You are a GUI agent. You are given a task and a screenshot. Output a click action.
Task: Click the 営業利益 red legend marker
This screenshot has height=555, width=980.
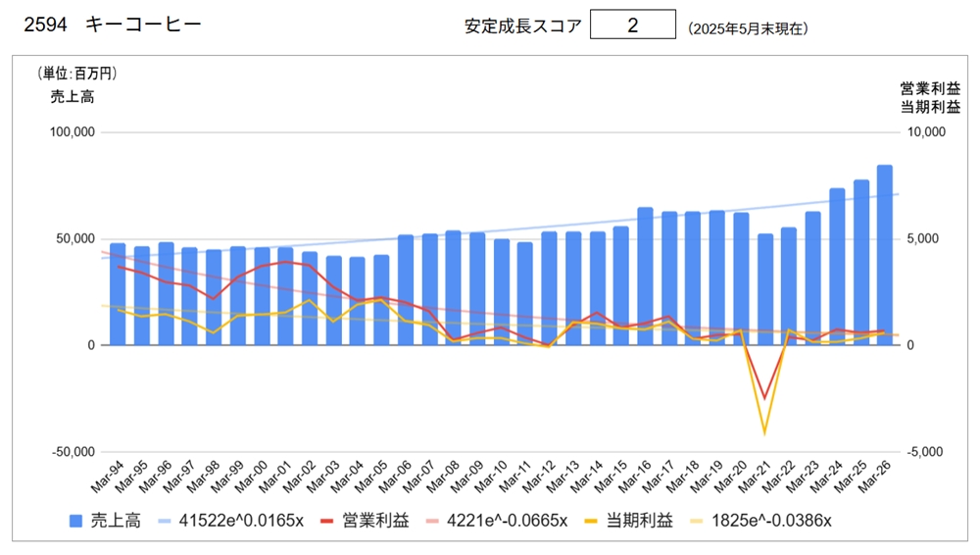click(x=326, y=521)
